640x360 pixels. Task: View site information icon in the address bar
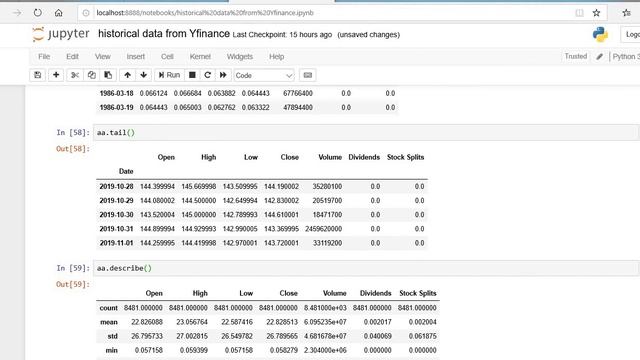coord(86,13)
